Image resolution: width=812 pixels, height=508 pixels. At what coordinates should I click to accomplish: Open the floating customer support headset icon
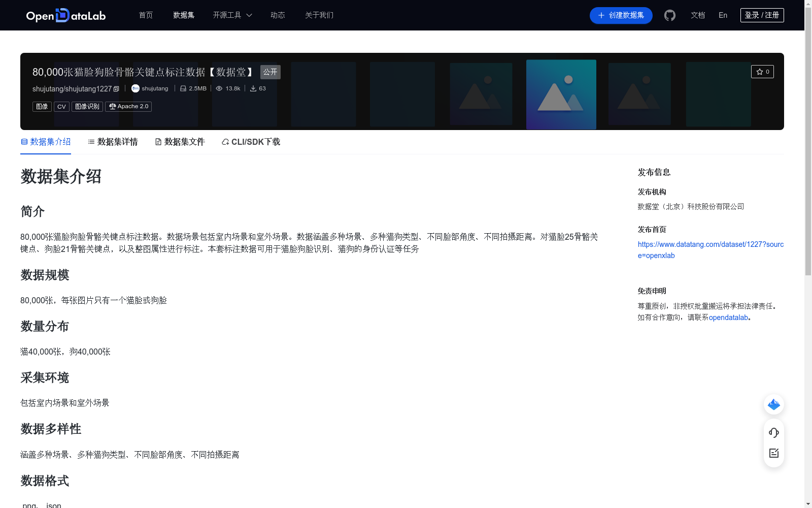(773, 433)
